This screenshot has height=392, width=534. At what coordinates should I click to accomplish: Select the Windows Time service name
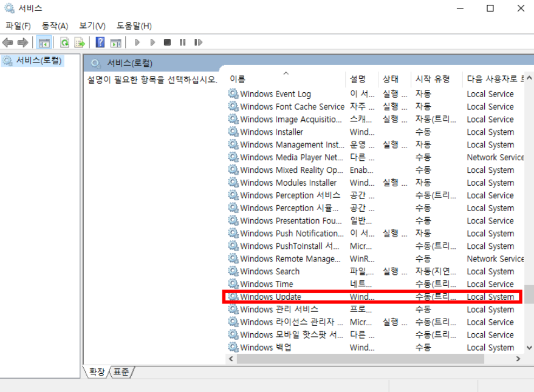point(266,284)
